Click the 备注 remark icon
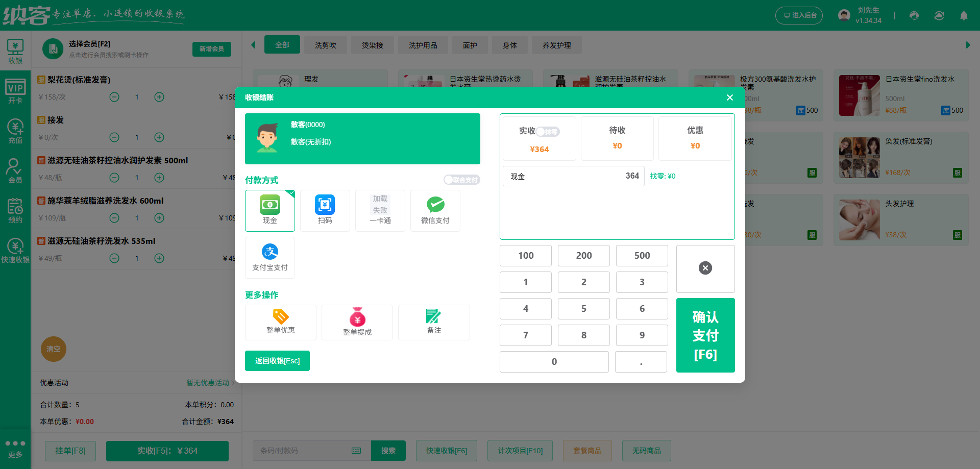The height and width of the screenshot is (469, 980). tap(433, 322)
